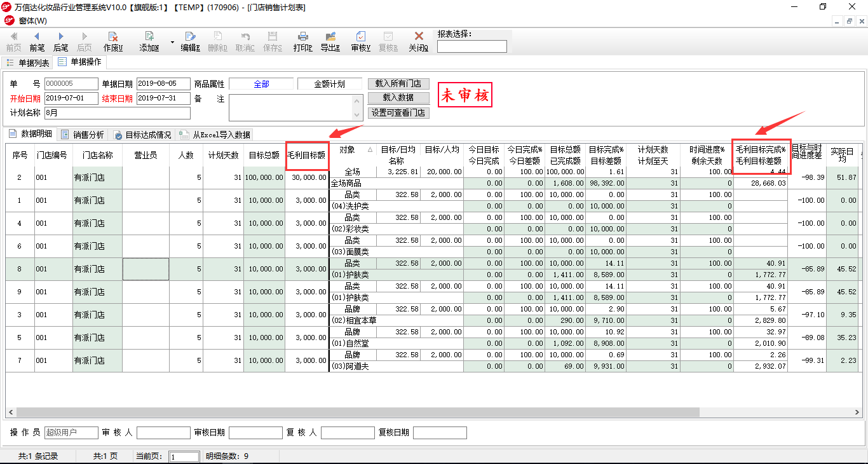Click the horizontal scrollbar of the grid
Screen dimensions: 868x464
click(358, 413)
